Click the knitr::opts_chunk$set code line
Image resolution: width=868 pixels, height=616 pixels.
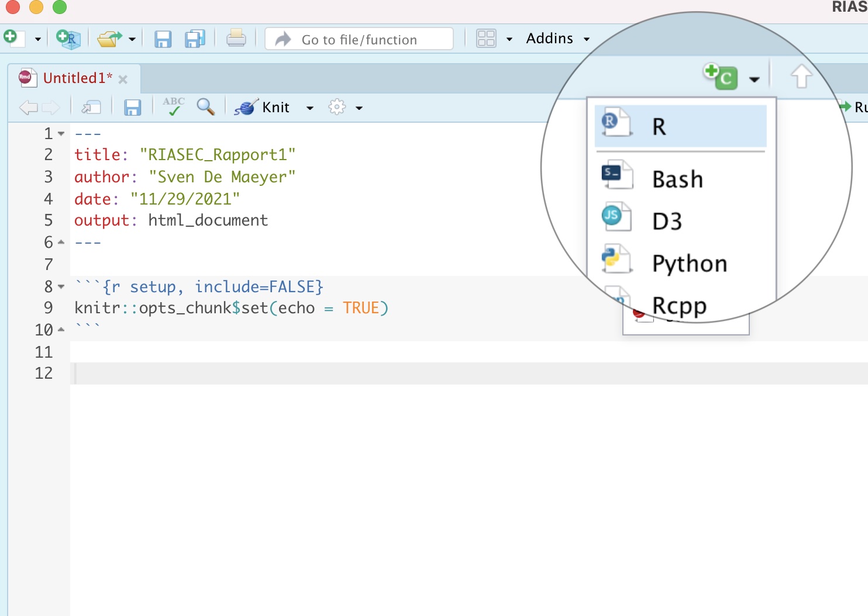tap(231, 308)
